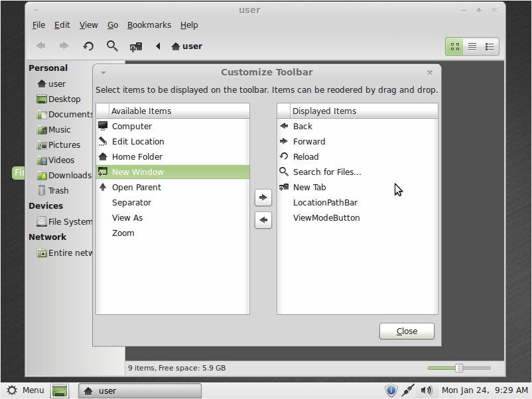
Task: Open Desktop in the sidebar
Action: click(58, 99)
